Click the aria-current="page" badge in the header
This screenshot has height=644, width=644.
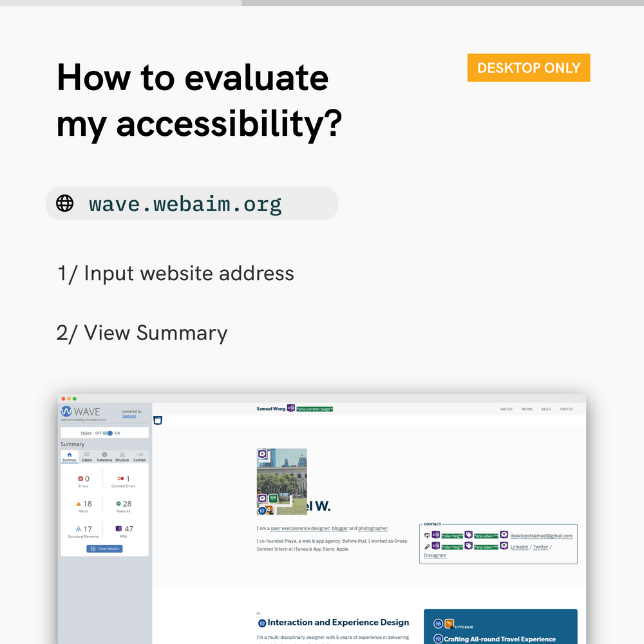316,408
